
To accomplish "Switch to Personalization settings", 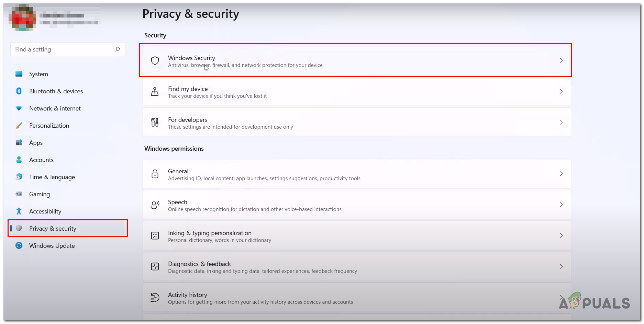I will click(x=49, y=126).
